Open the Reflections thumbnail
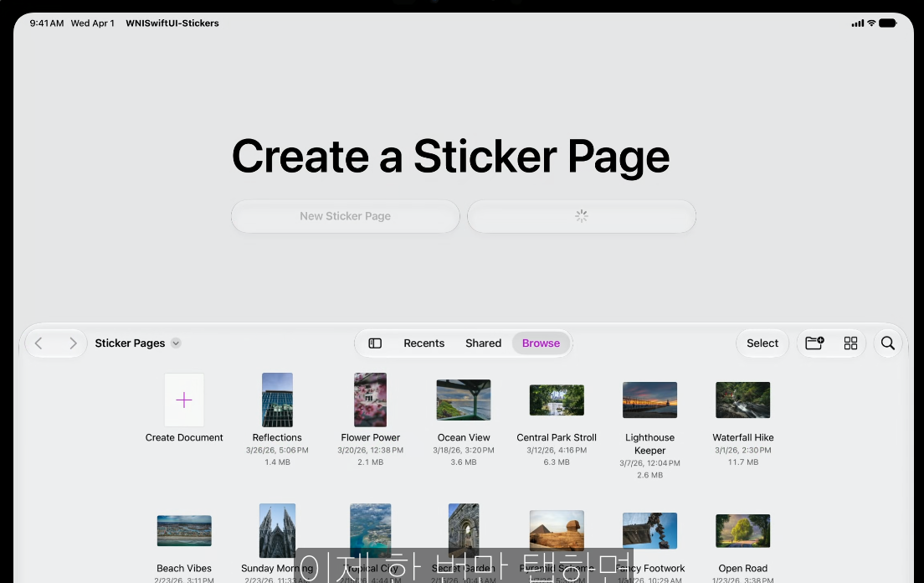Viewport: 924px width, 583px height. pos(277,400)
